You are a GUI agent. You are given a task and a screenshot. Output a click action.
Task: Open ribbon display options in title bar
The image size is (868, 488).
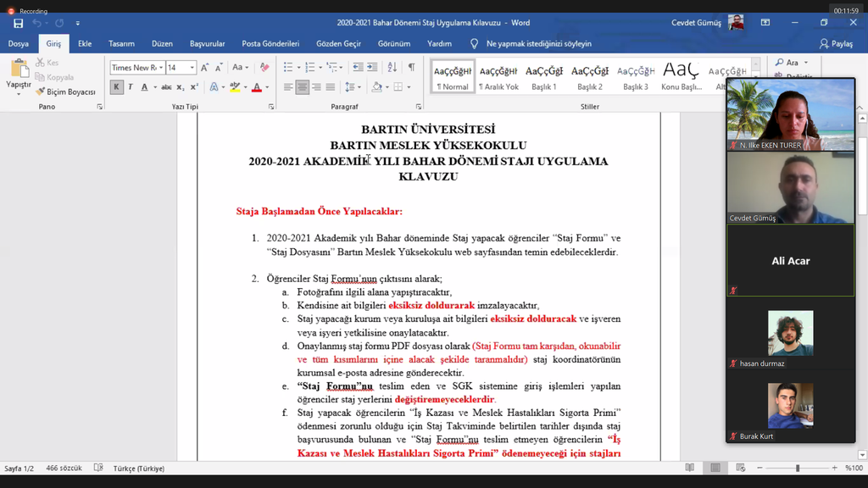point(765,23)
